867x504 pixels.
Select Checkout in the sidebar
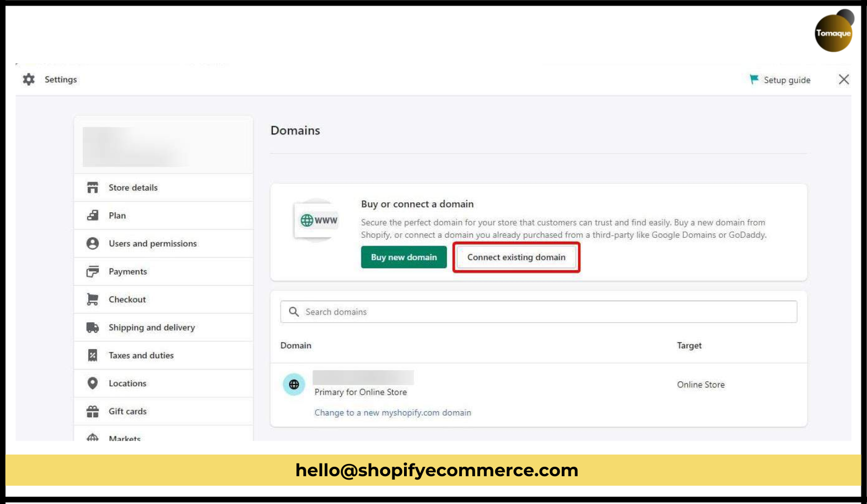click(163, 300)
